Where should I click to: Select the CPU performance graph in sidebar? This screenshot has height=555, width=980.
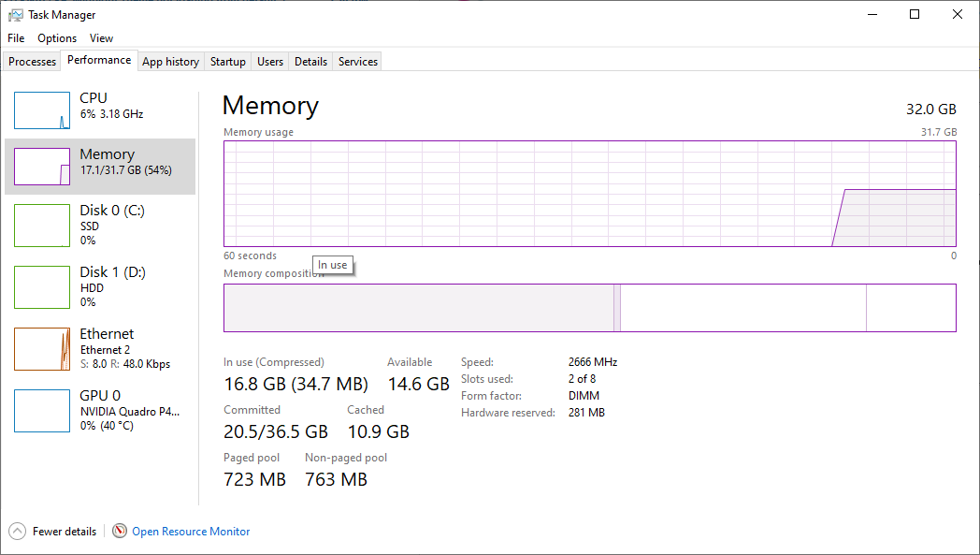(98, 110)
